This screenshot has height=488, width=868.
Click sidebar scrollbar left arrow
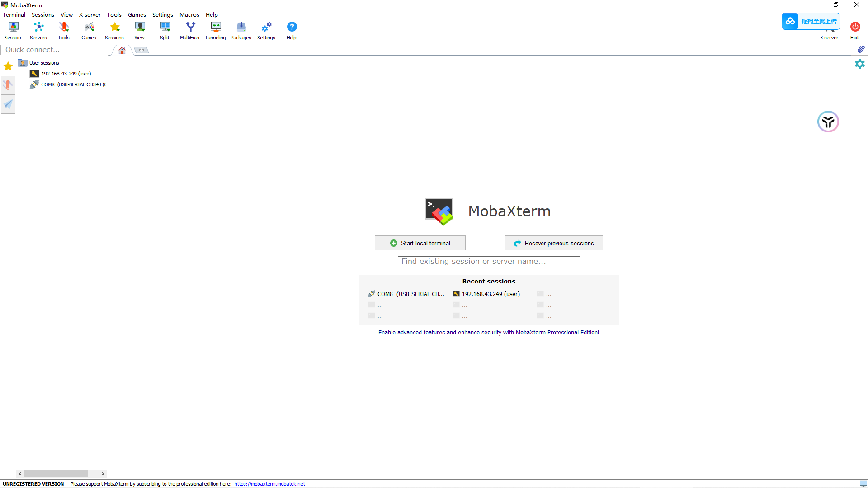[x=20, y=474]
